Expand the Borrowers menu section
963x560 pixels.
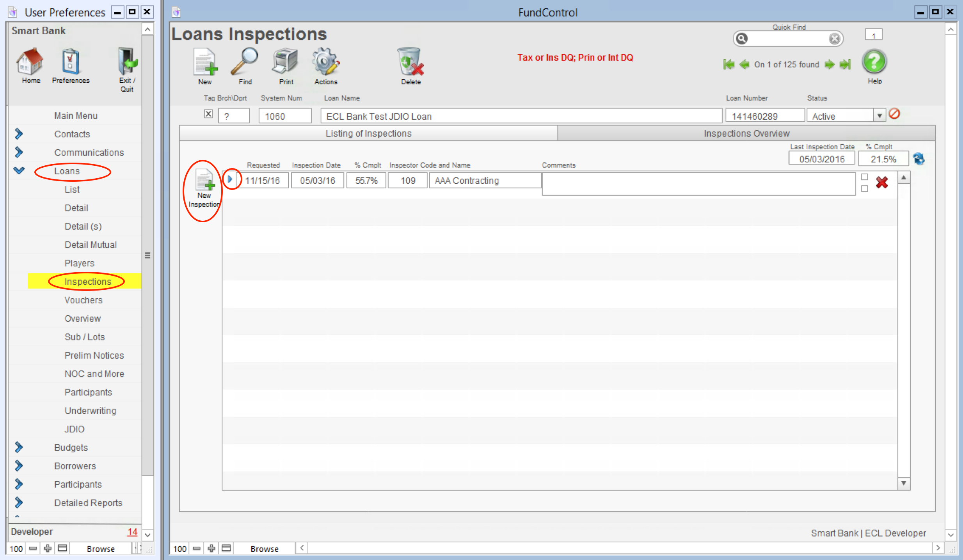coord(18,466)
